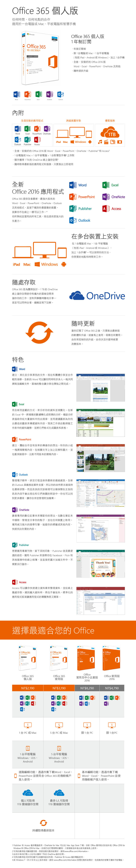
Task: Click the Outlook icon in the row under the top product box
Action: click(60, 94)
